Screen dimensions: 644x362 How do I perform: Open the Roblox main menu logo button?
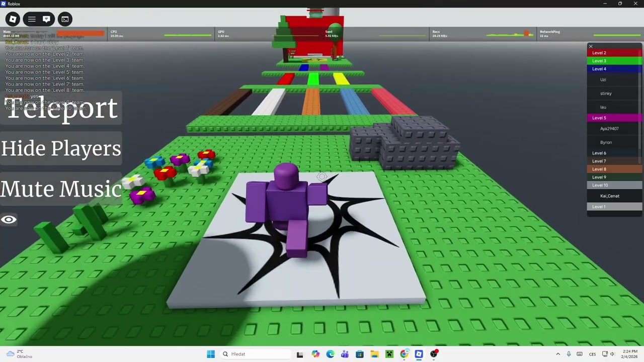click(x=13, y=19)
